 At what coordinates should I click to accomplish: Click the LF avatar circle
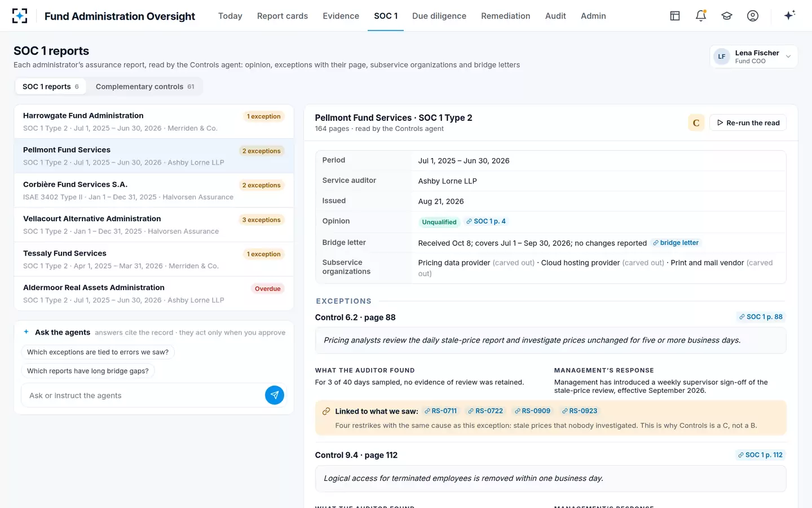pos(722,56)
